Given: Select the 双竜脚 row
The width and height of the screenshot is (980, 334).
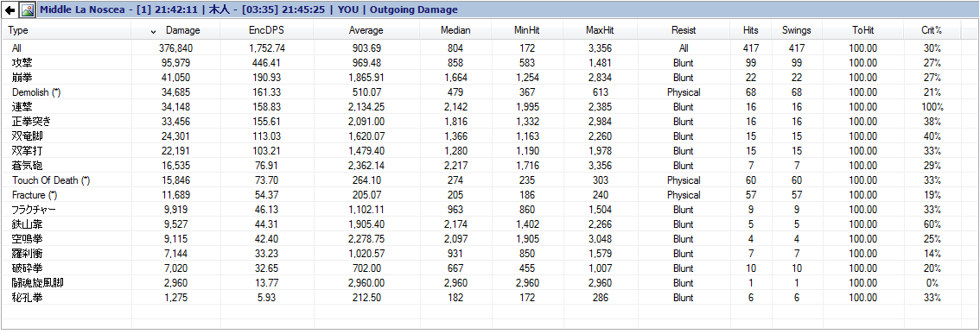Looking at the screenshot, I should (490, 136).
